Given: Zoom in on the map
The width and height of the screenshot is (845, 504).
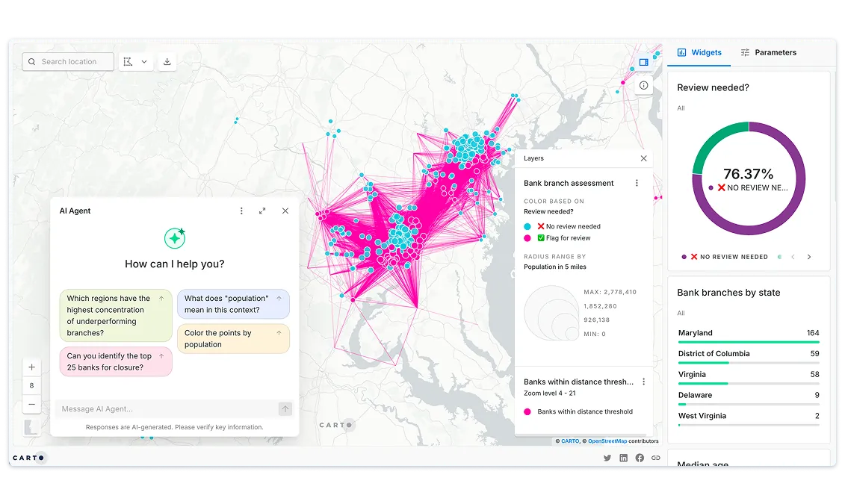Looking at the screenshot, I should click(31, 367).
